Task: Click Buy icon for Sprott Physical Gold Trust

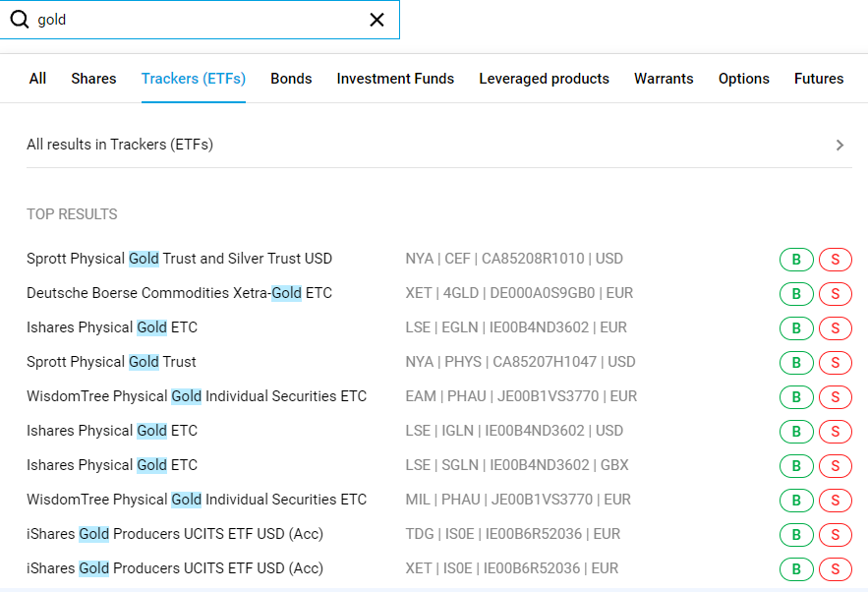Action: point(796,363)
